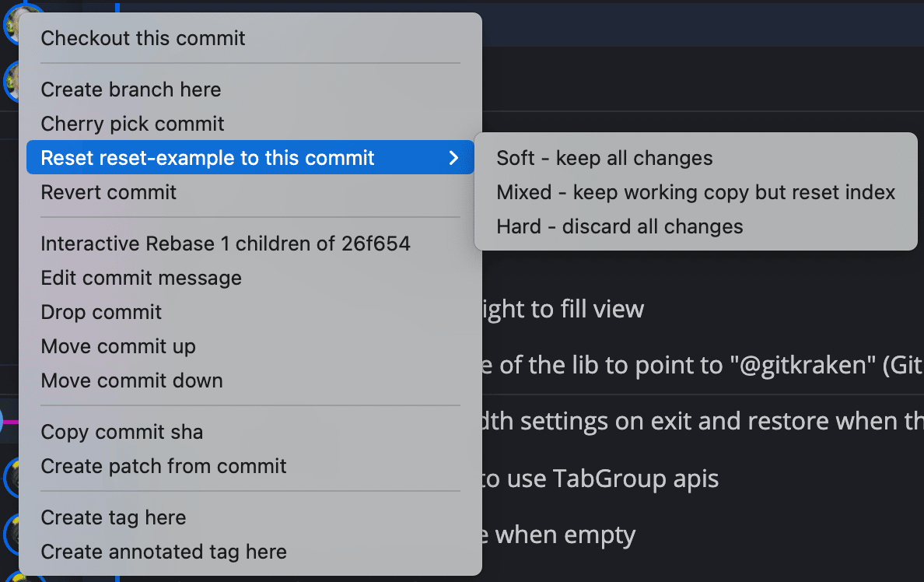Select "Checkout this commit"

click(142, 37)
